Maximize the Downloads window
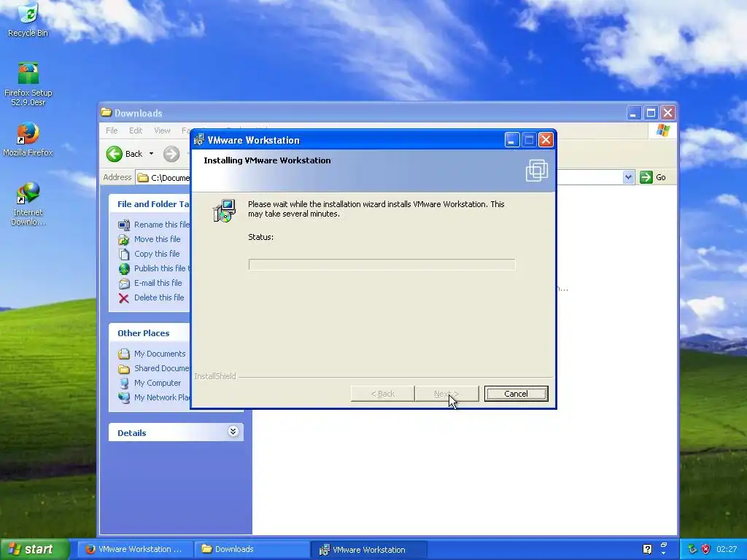Image resolution: width=747 pixels, height=560 pixels. [651, 113]
